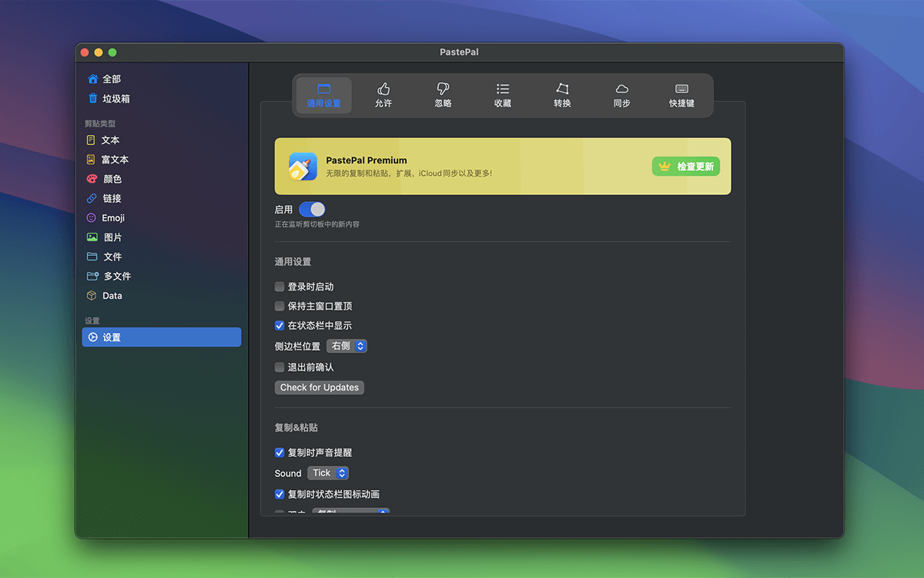Screen dimensions: 924x578
Task: Uncheck 在状态栏中显示 checkbox
Action: pyautogui.click(x=280, y=326)
